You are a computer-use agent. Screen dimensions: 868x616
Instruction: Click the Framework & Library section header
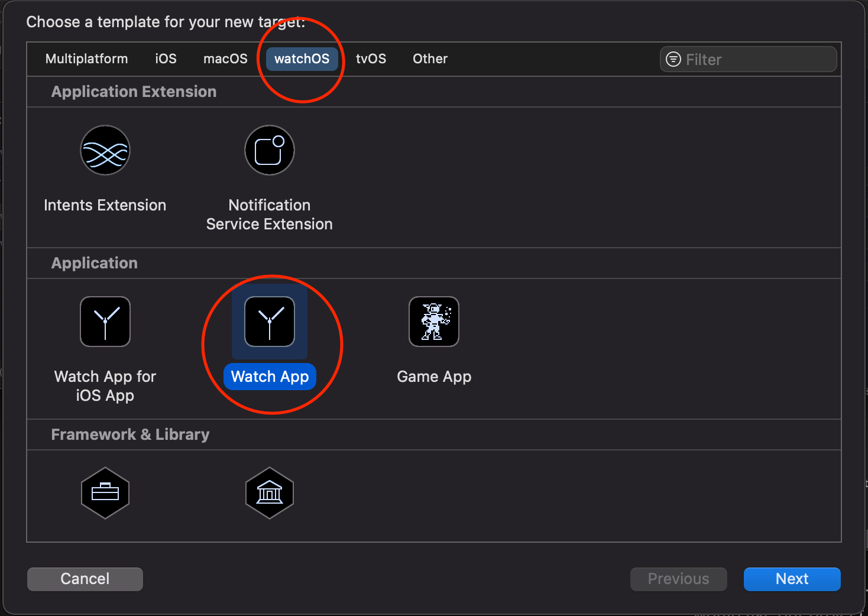click(130, 434)
